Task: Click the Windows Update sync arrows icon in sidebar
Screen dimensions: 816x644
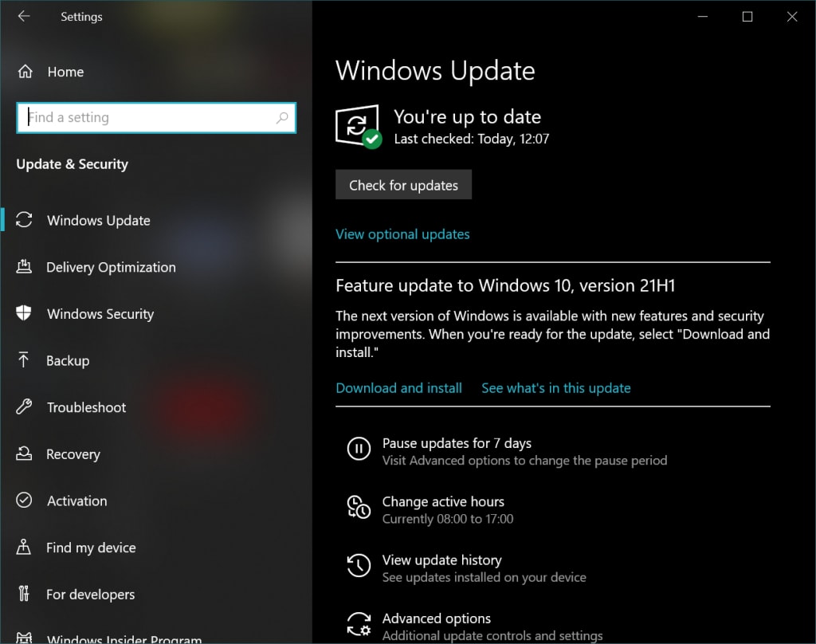Action: pos(24,220)
